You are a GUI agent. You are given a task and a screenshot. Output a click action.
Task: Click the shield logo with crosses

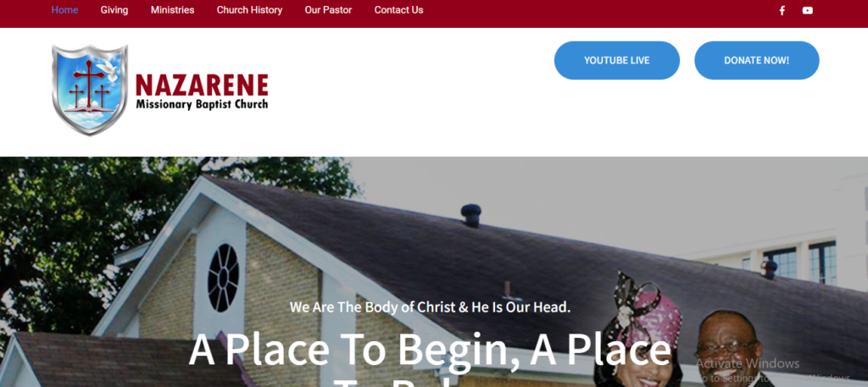90,90
